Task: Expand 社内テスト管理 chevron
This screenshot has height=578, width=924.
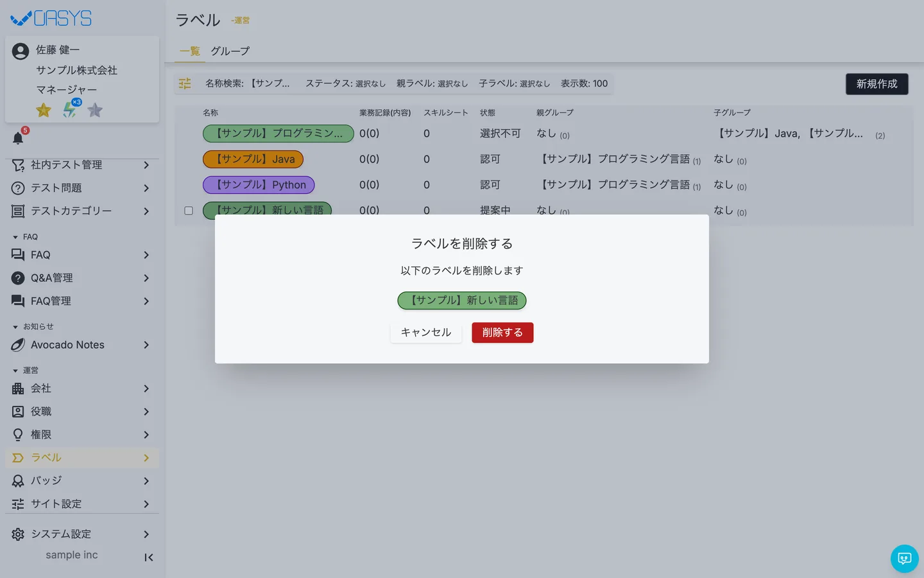Action: [x=146, y=165]
